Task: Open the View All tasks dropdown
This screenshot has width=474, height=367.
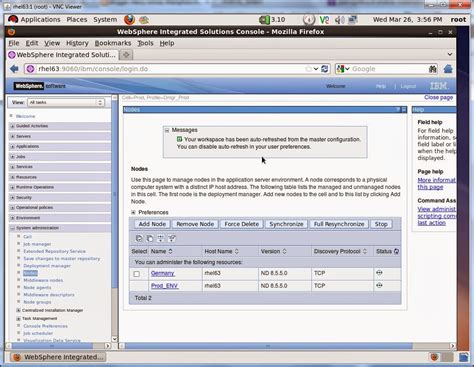Action: click(x=66, y=102)
